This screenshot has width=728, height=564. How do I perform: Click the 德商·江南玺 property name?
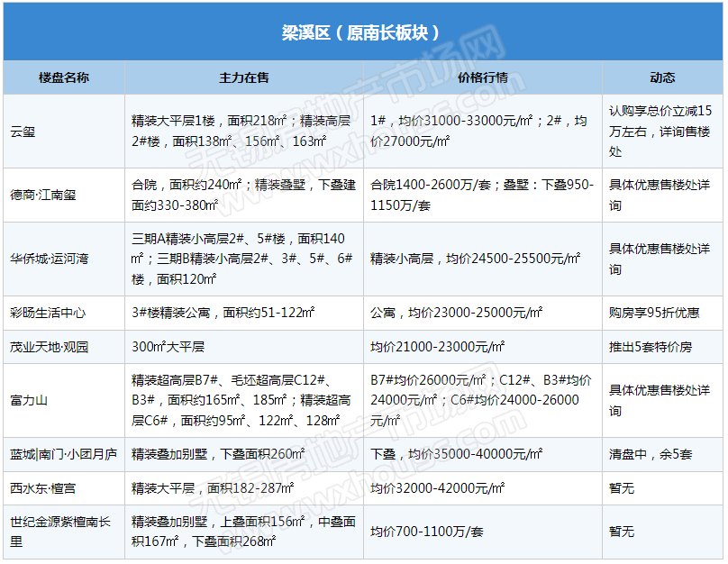point(43,195)
